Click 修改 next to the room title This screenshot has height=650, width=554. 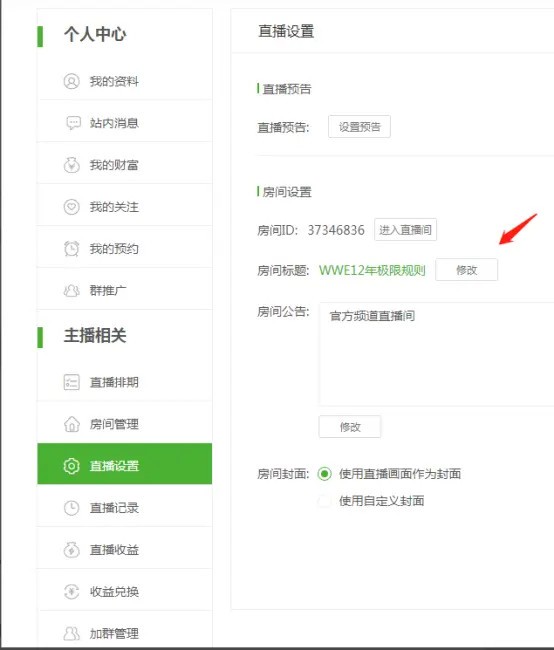(467, 270)
